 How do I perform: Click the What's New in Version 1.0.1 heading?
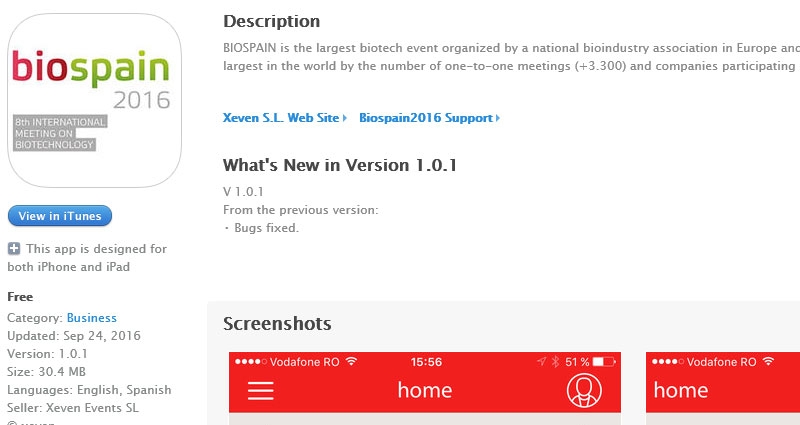[340, 165]
